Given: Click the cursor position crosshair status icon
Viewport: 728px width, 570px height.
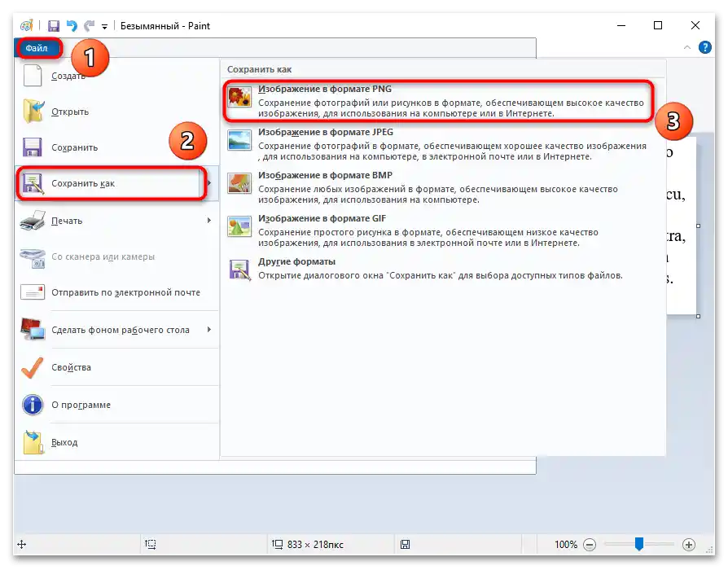Looking at the screenshot, I should click(21, 545).
